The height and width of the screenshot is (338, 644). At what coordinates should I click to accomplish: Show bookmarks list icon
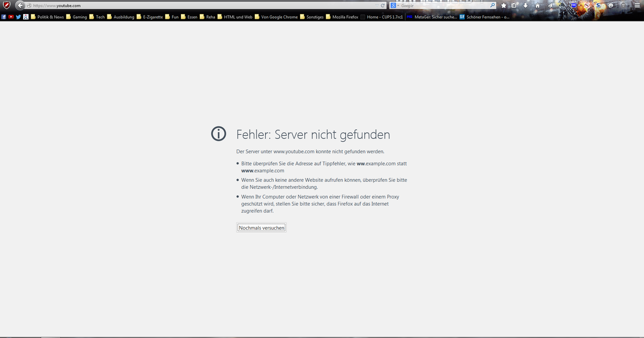coord(514,5)
